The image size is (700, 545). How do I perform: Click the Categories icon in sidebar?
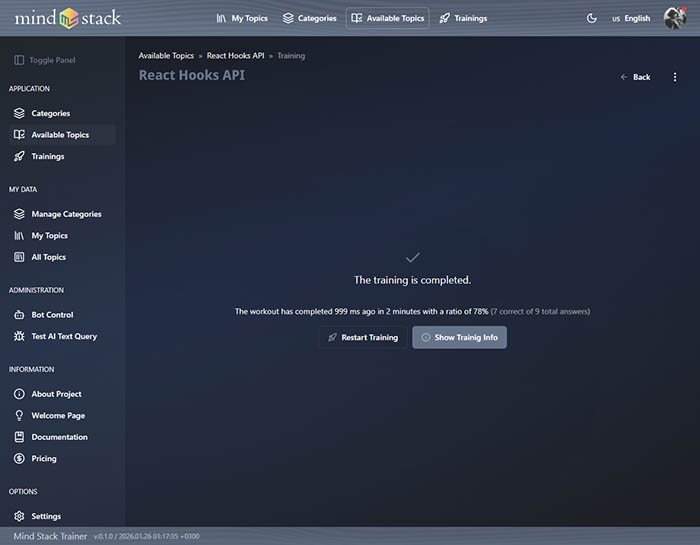coord(19,113)
